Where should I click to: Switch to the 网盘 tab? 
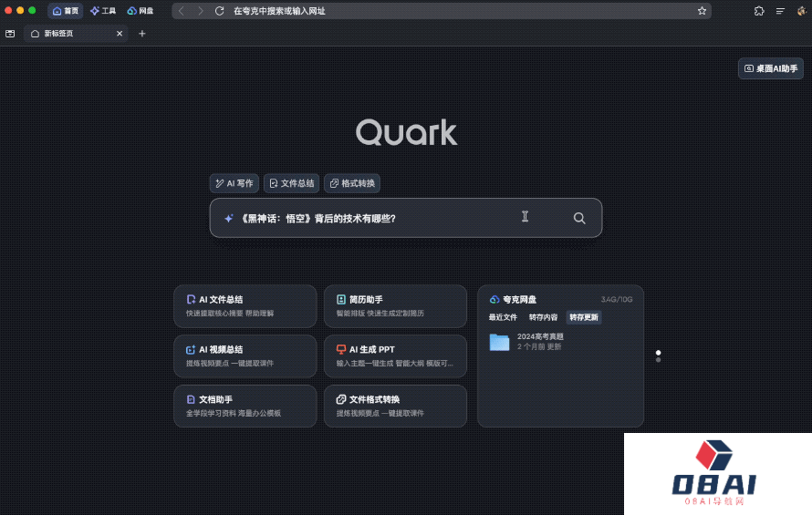point(141,11)
